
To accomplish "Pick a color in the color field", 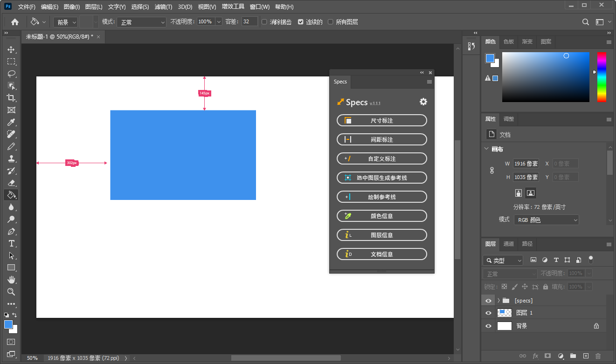I will tap(546, 77).
